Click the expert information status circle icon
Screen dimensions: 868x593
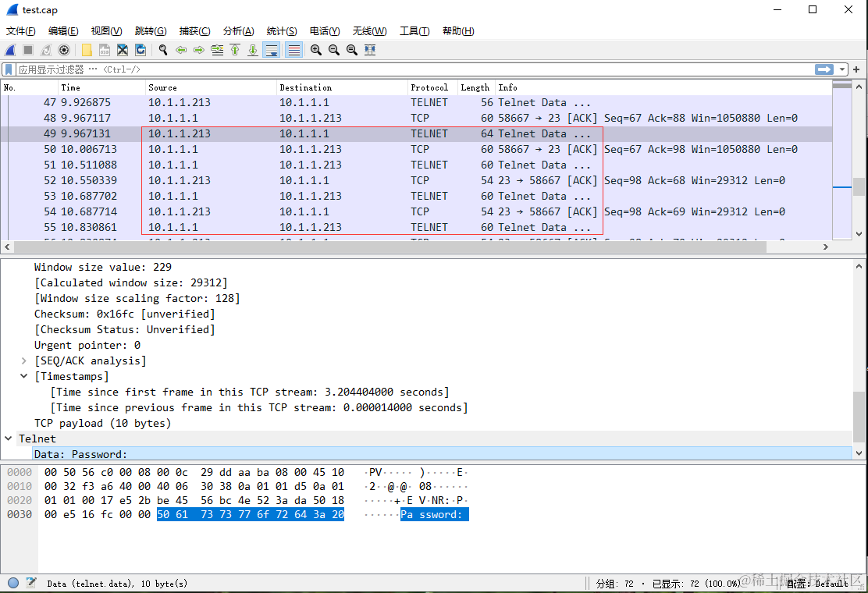click(13, 583)
